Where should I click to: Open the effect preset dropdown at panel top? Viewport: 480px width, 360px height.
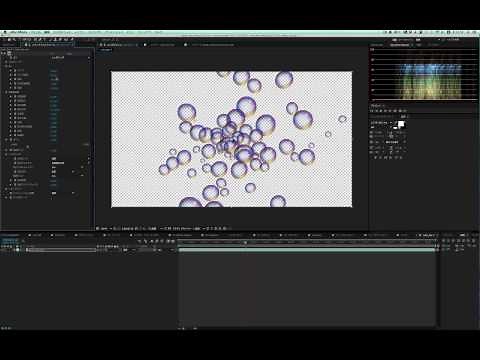[x=70, y=58]
